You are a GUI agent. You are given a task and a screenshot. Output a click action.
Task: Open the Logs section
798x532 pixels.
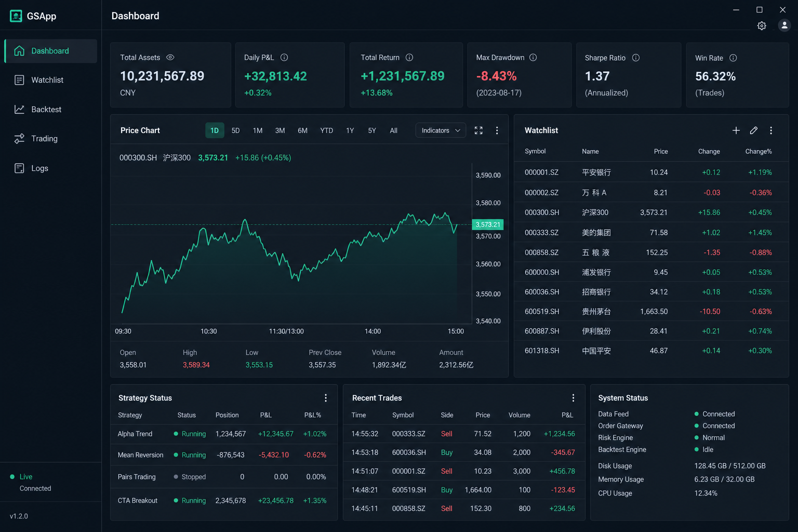51,168
